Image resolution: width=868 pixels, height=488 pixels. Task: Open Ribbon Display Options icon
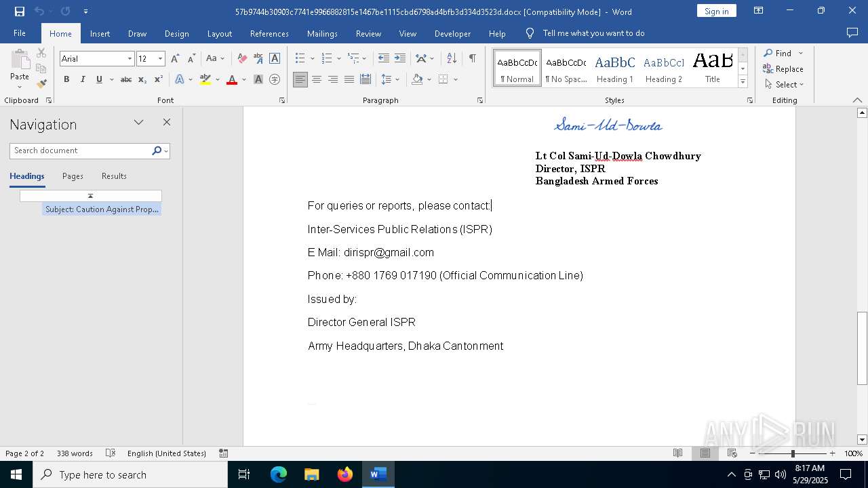pos(759,11)
